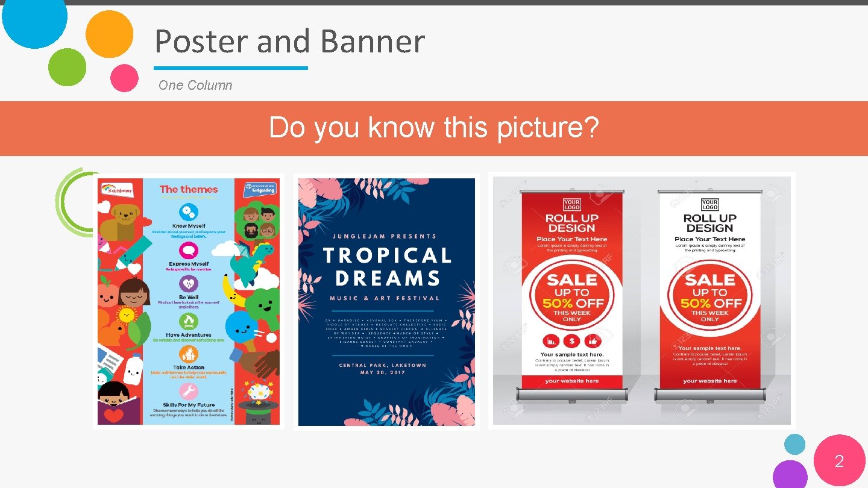
Task: Click the orange 'Do you know this picture?' header
Action: point(433,128)
